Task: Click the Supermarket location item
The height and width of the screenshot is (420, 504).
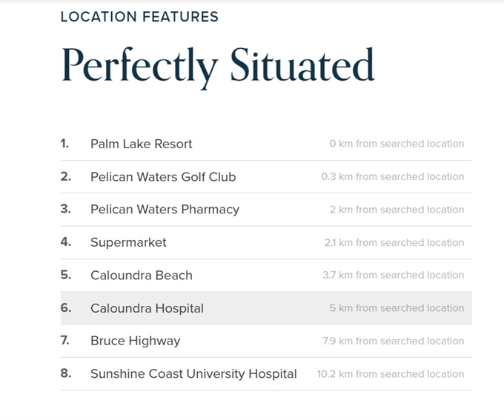Action: click(x=266, y=242)
